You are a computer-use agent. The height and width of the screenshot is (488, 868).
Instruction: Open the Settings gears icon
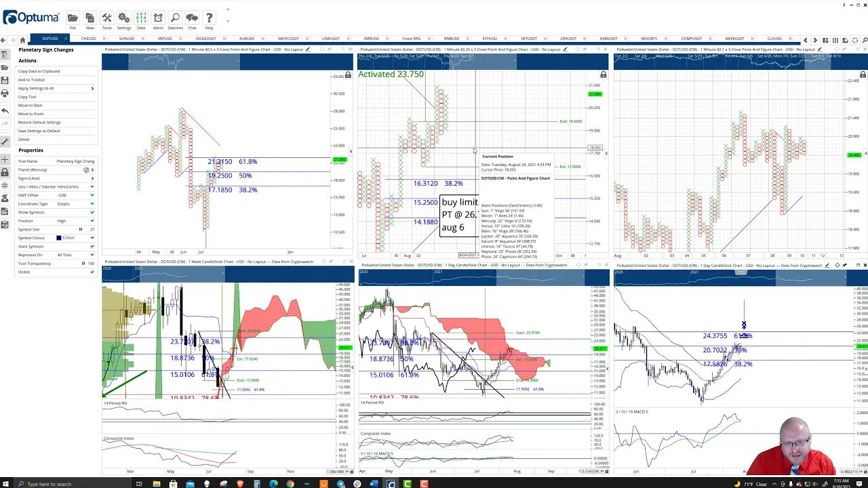tap(123, 18)
